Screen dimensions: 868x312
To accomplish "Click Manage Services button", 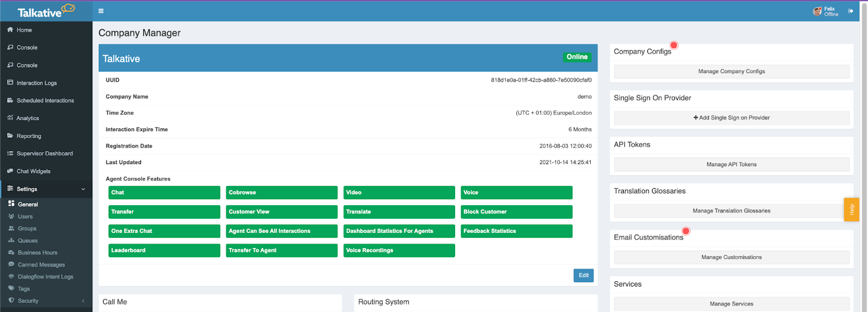I will [731, 304].
